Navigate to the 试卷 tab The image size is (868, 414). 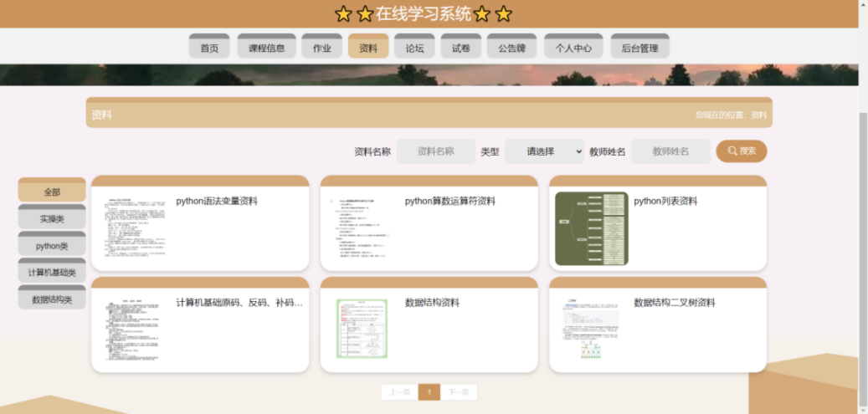point(460,49)
